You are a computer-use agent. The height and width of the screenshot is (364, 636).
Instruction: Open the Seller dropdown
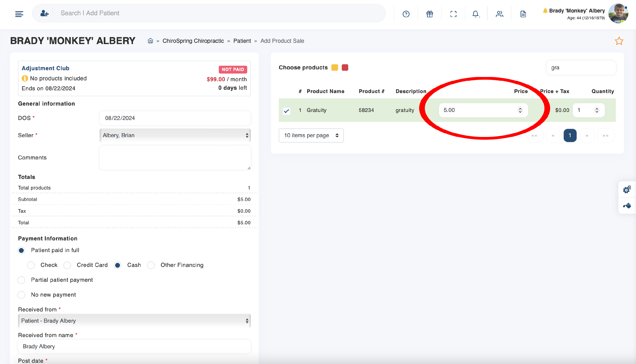[x=175, y=135]
